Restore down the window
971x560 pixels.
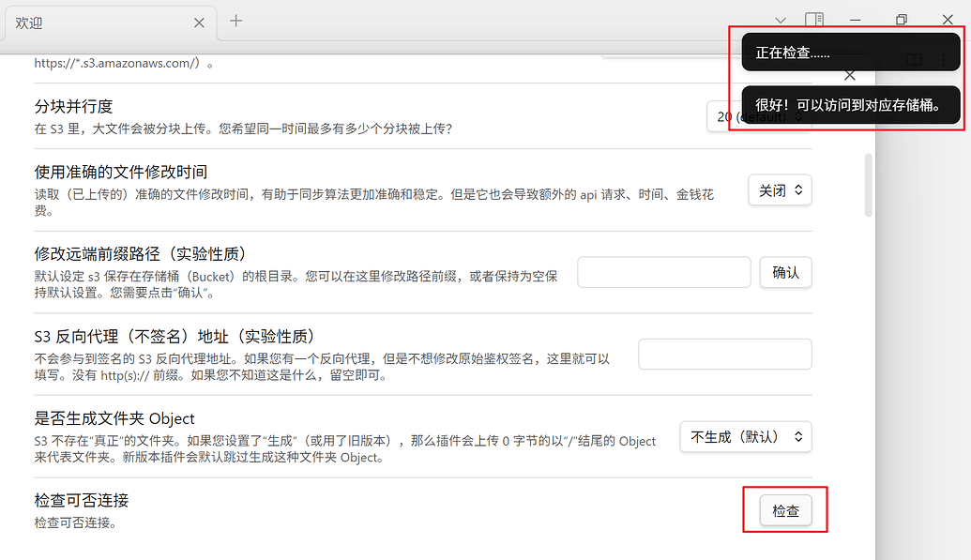coord(902,20)
